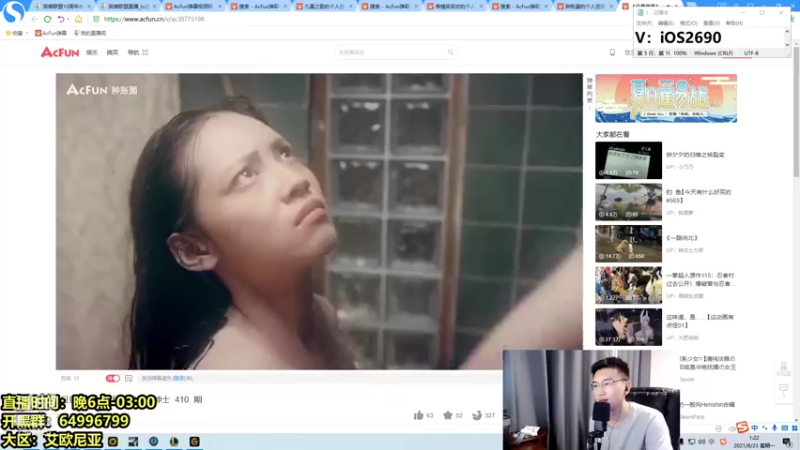Open the 搞笑 navigation item
This screenshot has width=800, height=450.
(x=112, y=53)
